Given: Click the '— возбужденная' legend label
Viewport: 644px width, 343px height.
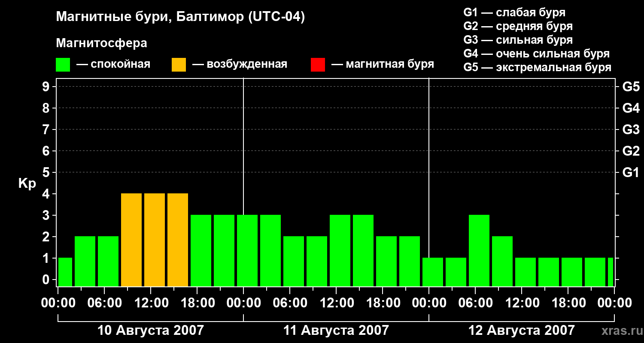Looking at the screenshot, I should point(240,65).
